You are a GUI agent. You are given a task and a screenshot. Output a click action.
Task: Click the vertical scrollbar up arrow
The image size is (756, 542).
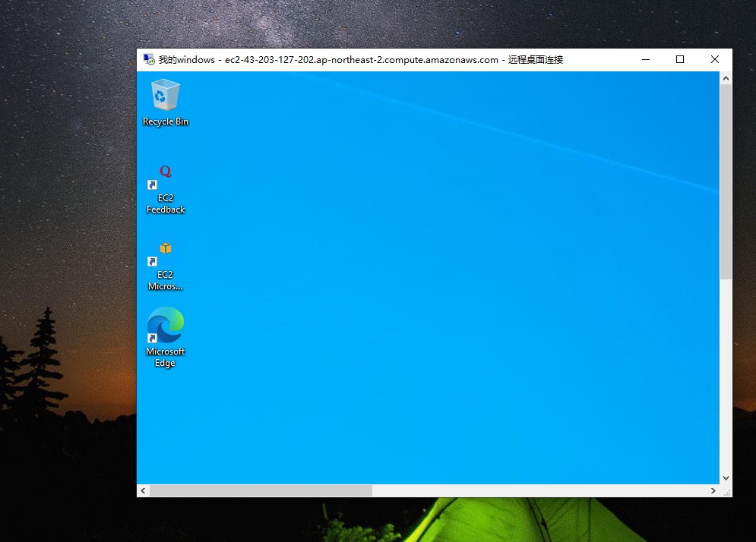(726, 78)
